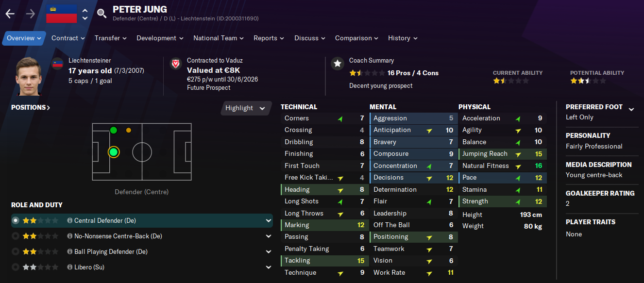Click Contracted to Vaduz link

coord(215,61)
